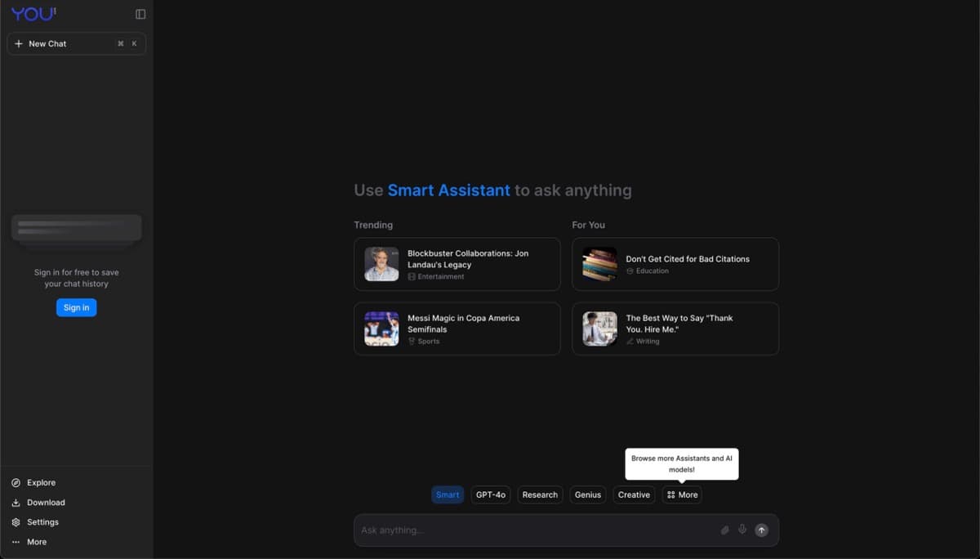This screenshot has width=980, height=559.
Task: Keep Smart mode selected
Action: pos(448,494)
